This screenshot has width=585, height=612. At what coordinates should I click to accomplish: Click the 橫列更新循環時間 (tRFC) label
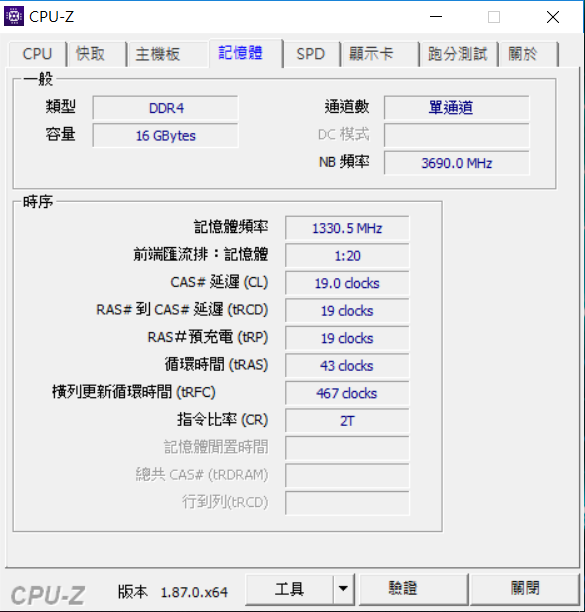pyautogui.click(x=134, y=392)
